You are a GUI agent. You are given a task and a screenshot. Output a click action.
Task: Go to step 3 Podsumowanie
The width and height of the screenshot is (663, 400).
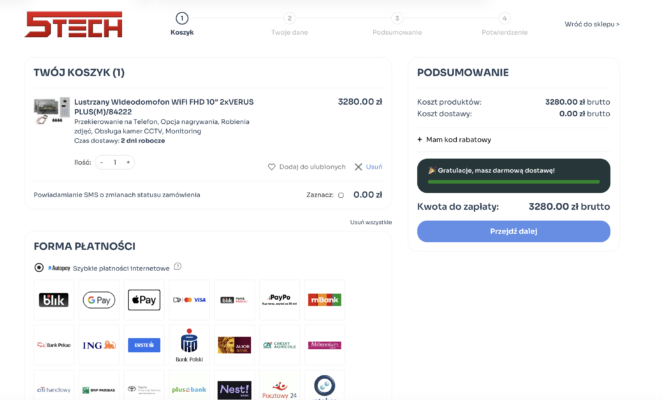point(397,24)
